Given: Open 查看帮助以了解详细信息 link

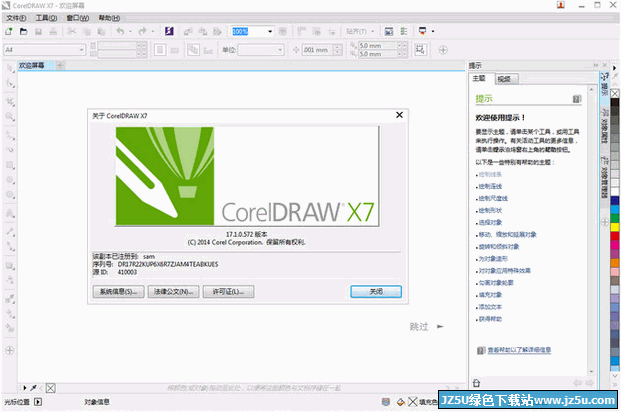Looking at the screenshot, I should (519, 350).
